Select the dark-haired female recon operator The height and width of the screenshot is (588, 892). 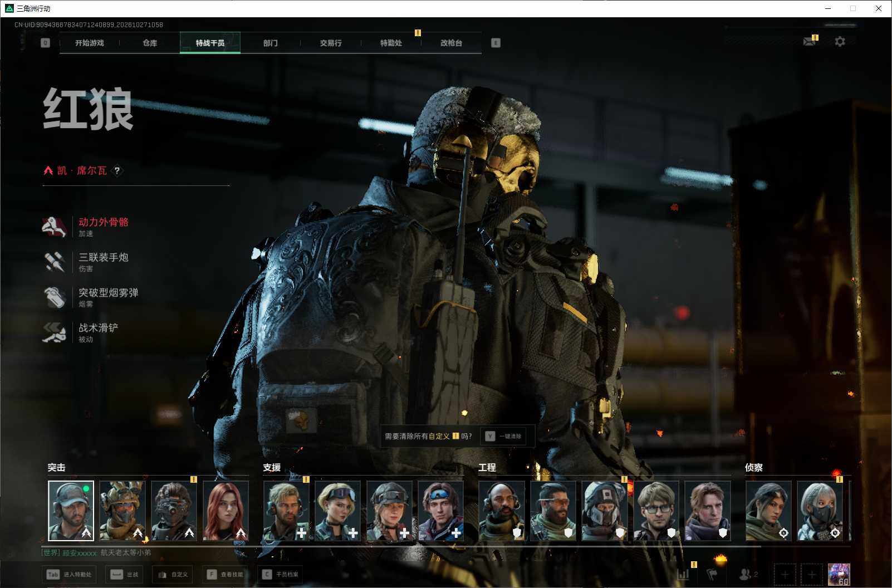click(x=768, y=511)
